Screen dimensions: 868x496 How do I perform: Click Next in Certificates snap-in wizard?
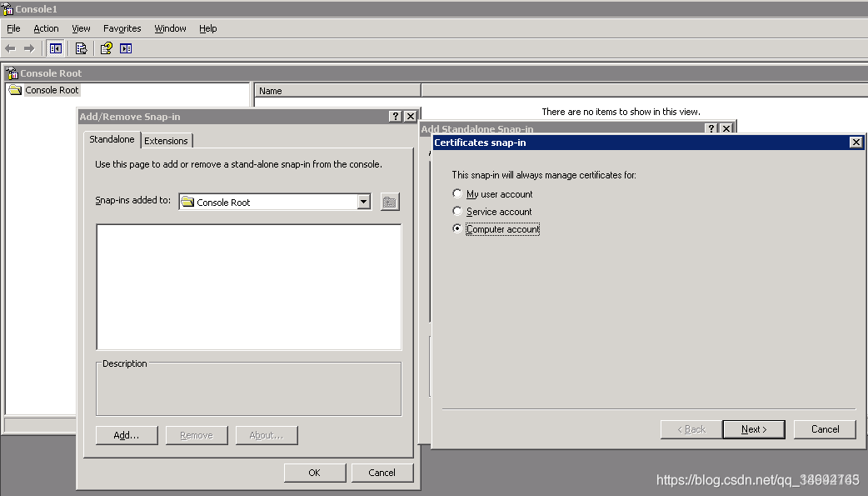[754, 429]
